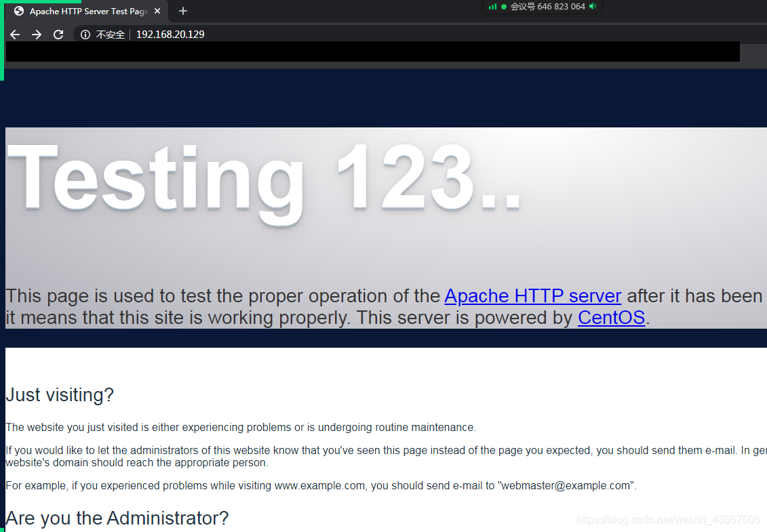Close the Apache HTTP Server Test Page tab
Viewport: 767px width, 532px height.
(157, 11)
